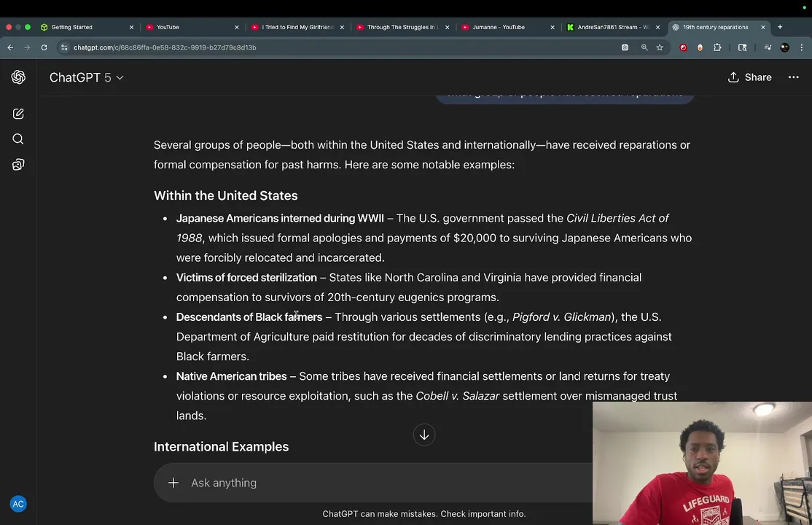This screenshot has width=812, height=525.
Task: Open the AC profile avatar
Action: click(x=18, y=504)
